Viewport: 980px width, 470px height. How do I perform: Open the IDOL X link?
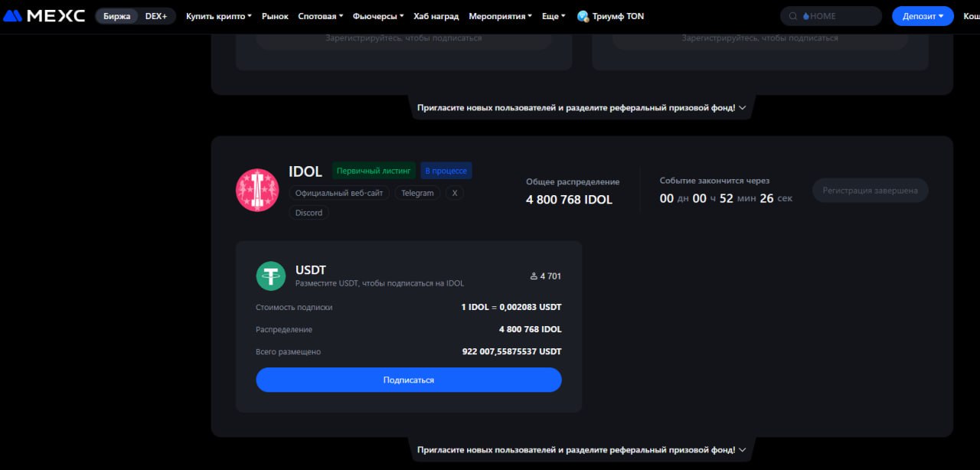(x=455, y=193)
